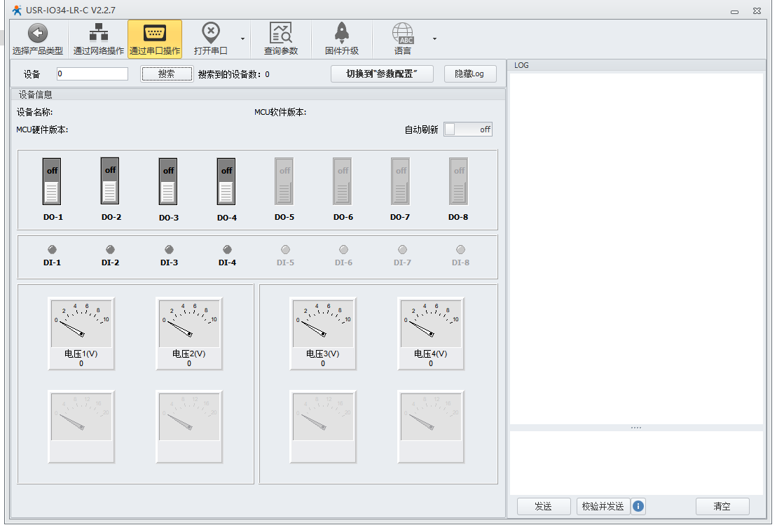Click the 固件升级 rocket icon

[342, 33]
